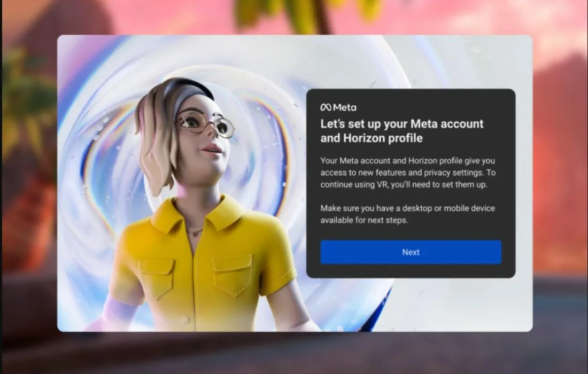Click the avatar's blonde hair
The image size is (588, 374).
(x=153, y=139)
